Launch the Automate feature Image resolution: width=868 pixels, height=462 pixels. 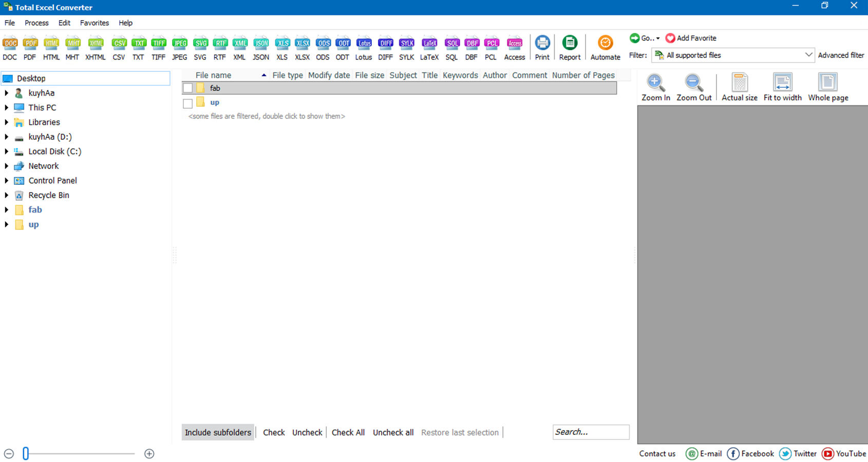click(605, 47)
